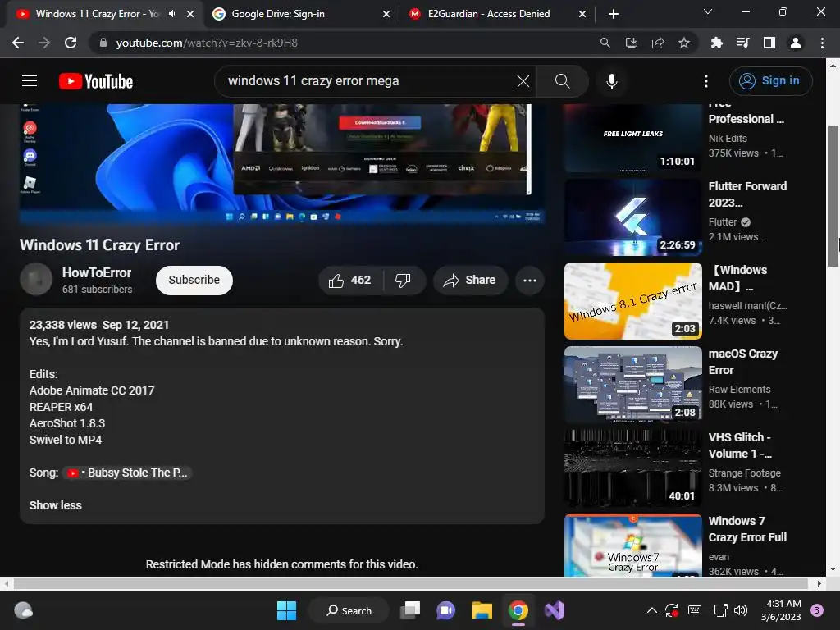Click the Nik Edits channel name
Viewport: 840px width, 630px height.
pyautogui.click(x=728, y=138)
